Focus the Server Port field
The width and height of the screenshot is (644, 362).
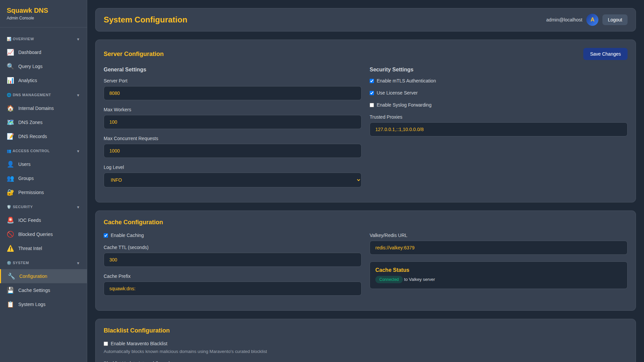[232, 93]
